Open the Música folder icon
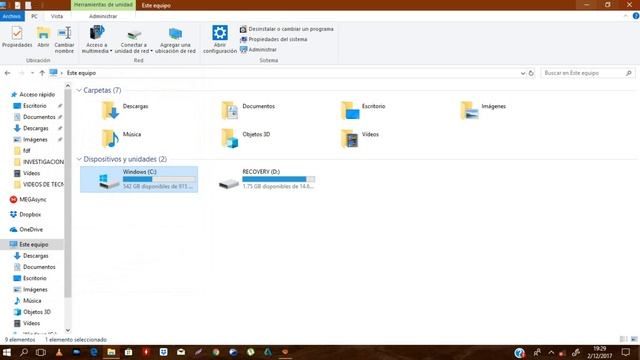This screenshot has width=640, height=360. tap(110, 138)
